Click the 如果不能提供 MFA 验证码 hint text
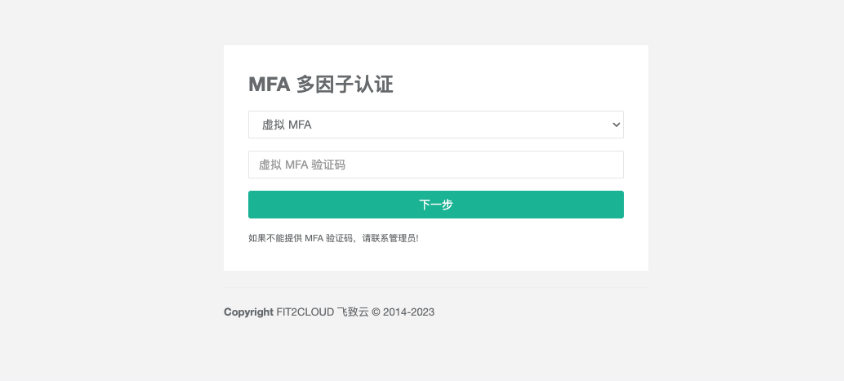The width and height of the screenshot is (844, 381). click(x=300, y=238)
